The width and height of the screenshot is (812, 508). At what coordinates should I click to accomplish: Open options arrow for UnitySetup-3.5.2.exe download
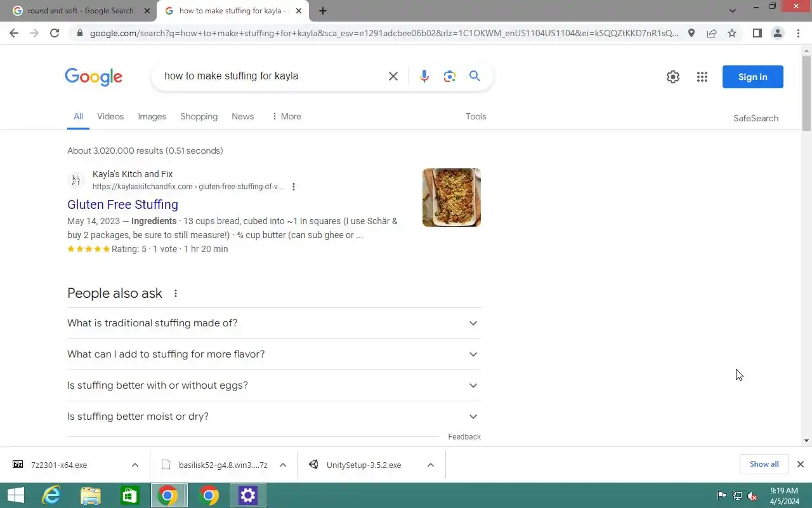point(431,465)
